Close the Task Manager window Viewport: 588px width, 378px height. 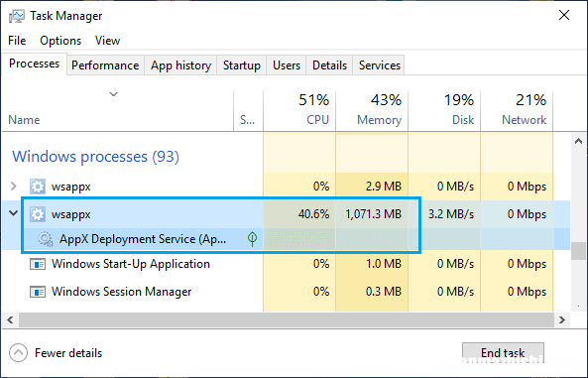[x=564, y=16]
